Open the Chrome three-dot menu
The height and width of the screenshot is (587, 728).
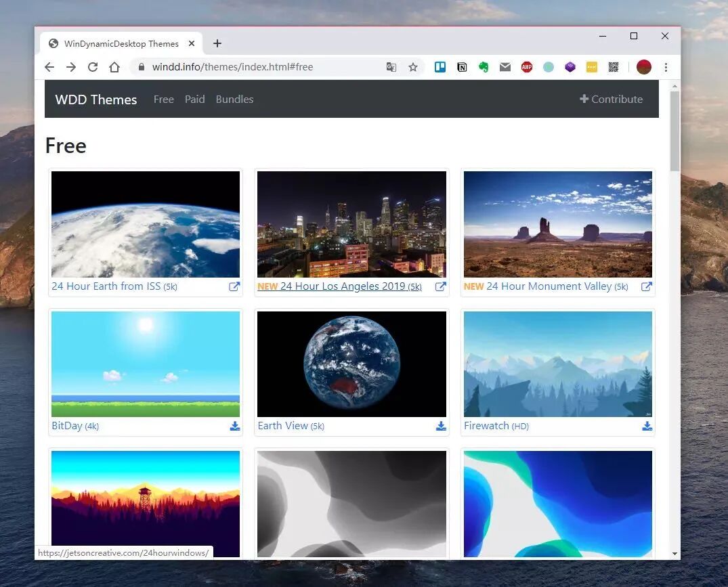coord(666,67)
